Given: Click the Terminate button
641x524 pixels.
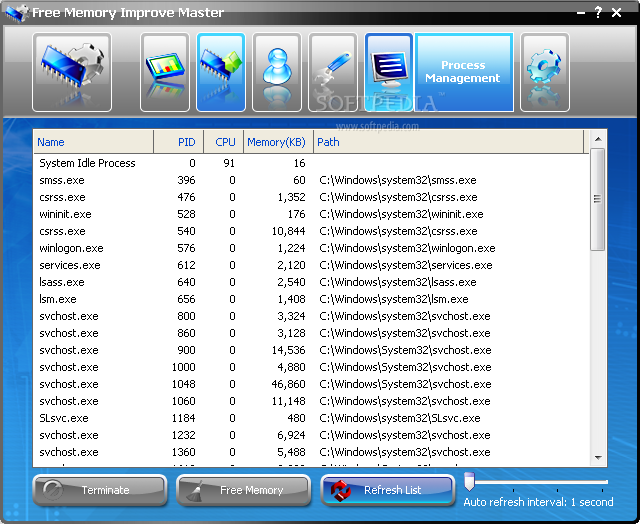Looking at the screenshot, I should coord(100,490).
